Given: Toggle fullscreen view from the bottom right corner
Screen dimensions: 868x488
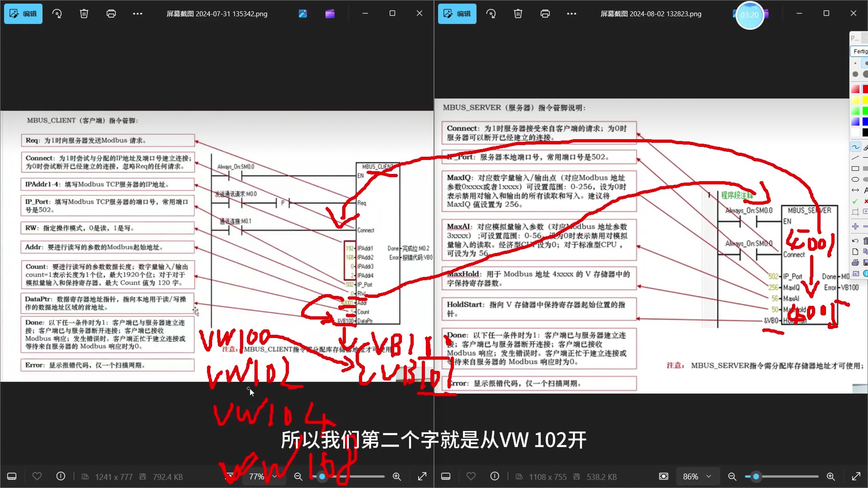Looking at the screenshot, I should [x=857, y=476].
